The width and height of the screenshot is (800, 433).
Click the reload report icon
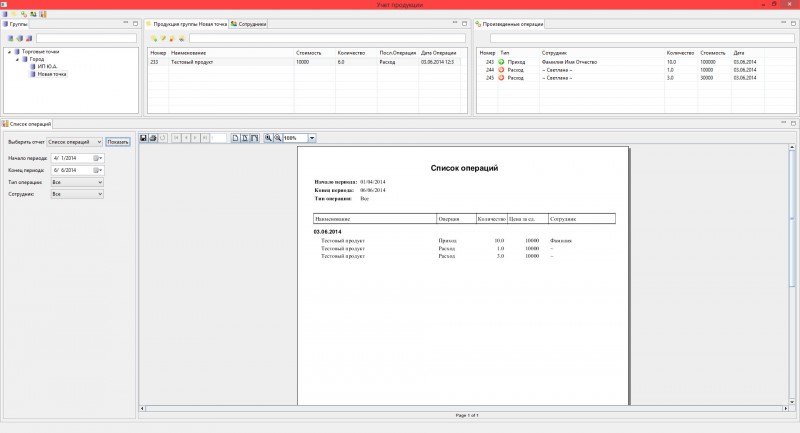click(x=163, y=138)
